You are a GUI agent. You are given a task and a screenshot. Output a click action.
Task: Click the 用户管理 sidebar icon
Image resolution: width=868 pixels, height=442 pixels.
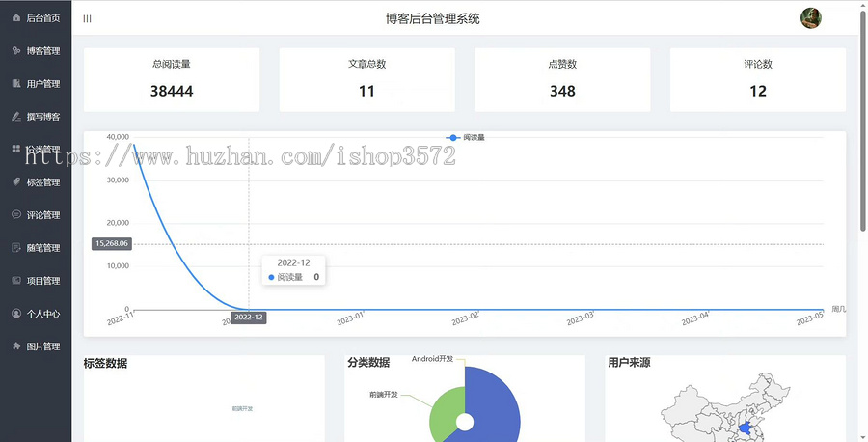click(x=16, y=84)
